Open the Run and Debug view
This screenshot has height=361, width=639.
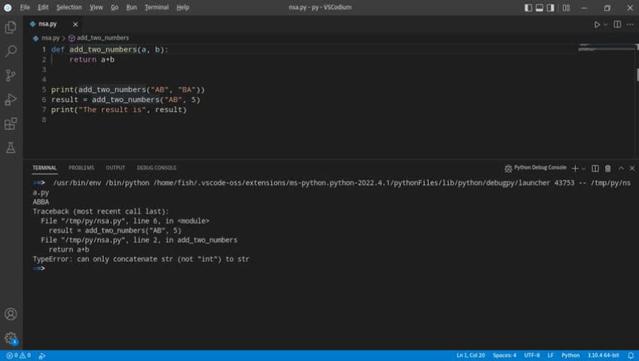(11, 99)
